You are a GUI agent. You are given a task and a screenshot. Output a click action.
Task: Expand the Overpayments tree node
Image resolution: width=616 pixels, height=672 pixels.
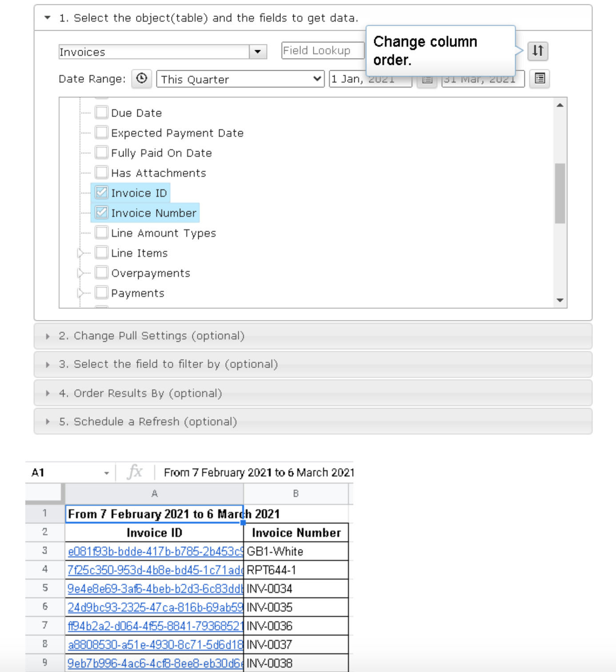80,273
